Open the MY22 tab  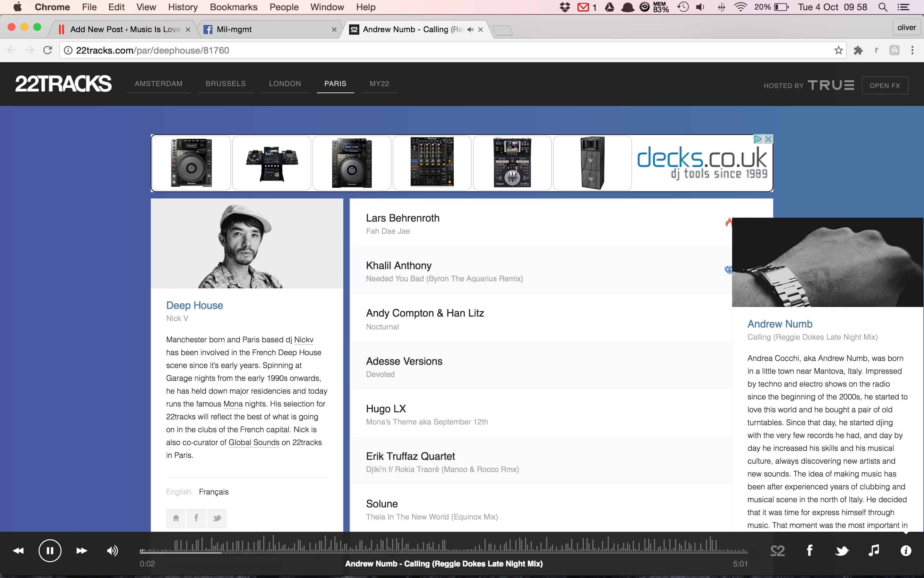pyautogui.click(x=379, y=83)
